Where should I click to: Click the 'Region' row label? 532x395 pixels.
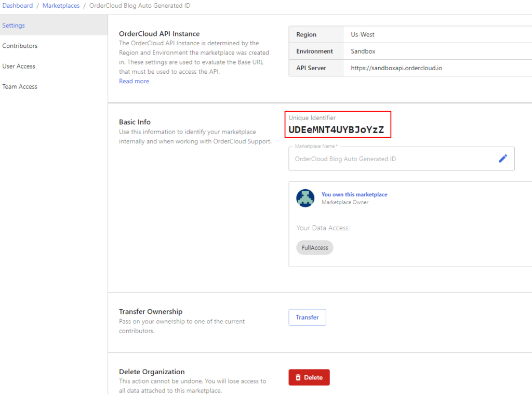click(x=306, y=35)
